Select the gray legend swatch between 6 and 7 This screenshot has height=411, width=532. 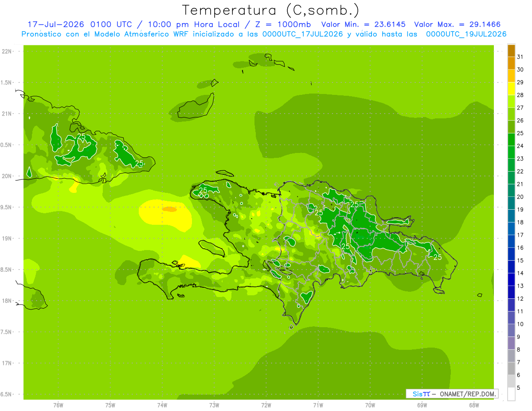[x=511, y=368]
